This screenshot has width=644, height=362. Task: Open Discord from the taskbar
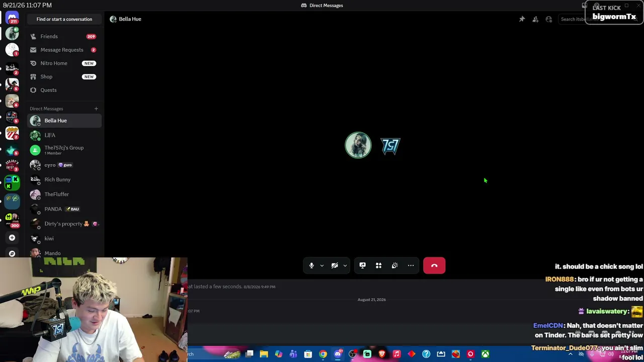click(338, 354)
